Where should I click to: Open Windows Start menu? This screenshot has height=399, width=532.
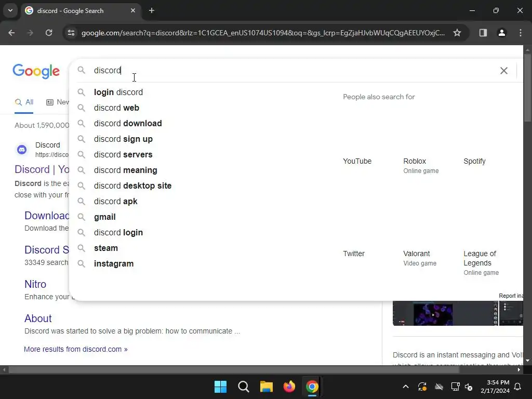pos(220,387)
